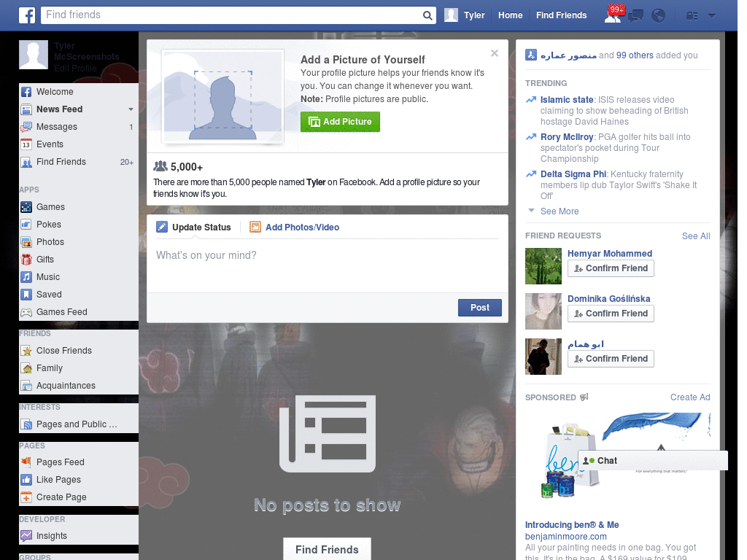Open Introducing ben & Me ad link
Viewport: 747px width, 560px height.
(572, 525)
